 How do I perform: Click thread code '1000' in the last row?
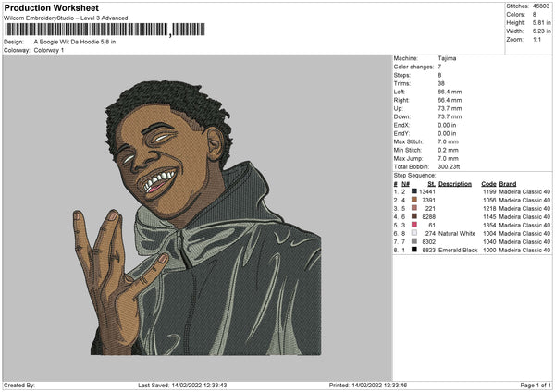(x=489, y=251)
